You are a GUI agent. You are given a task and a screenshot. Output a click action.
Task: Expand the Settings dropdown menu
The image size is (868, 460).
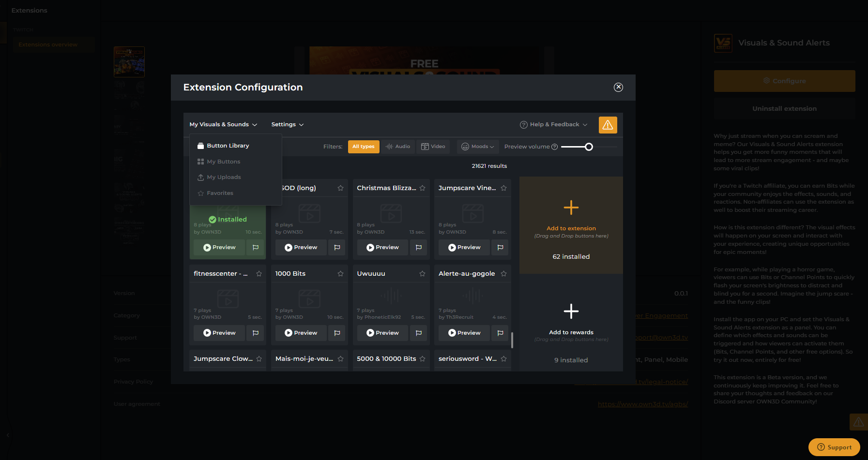tap(288, 124)
